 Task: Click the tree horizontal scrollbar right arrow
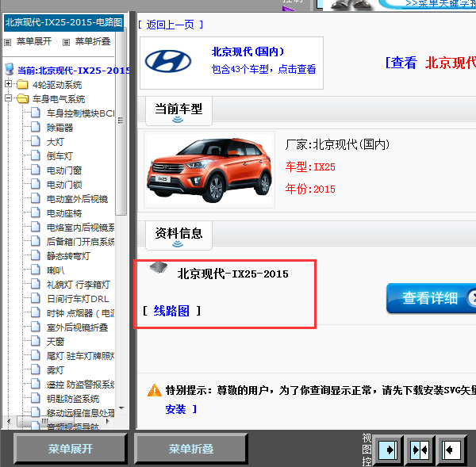click(107, 421)
